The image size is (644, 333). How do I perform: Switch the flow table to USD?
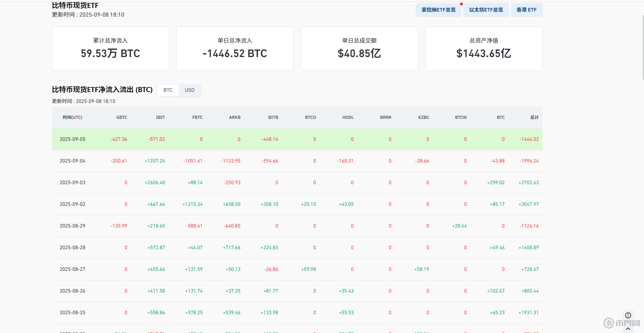(189, 90)
